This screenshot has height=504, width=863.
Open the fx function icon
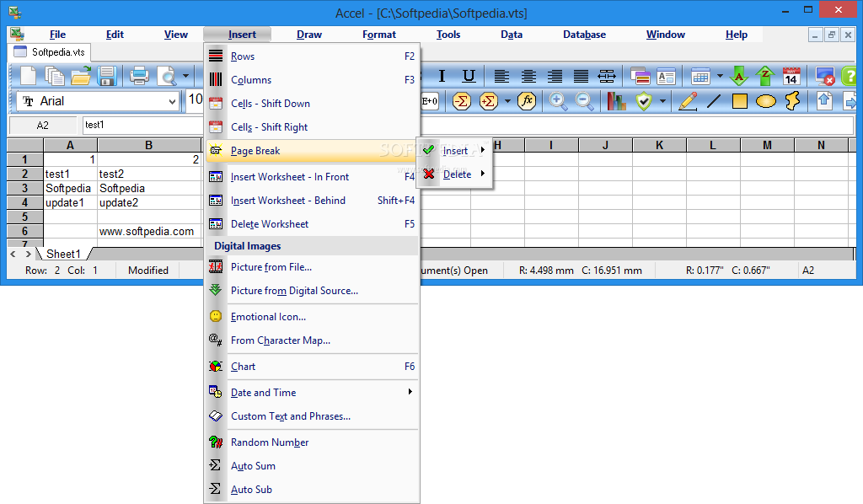[527, 101]
